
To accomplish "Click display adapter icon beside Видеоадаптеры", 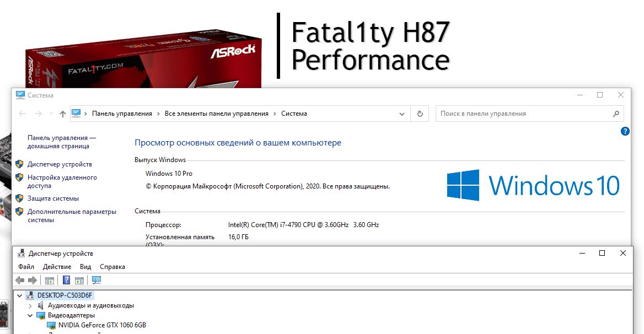I will coord(41,315).
